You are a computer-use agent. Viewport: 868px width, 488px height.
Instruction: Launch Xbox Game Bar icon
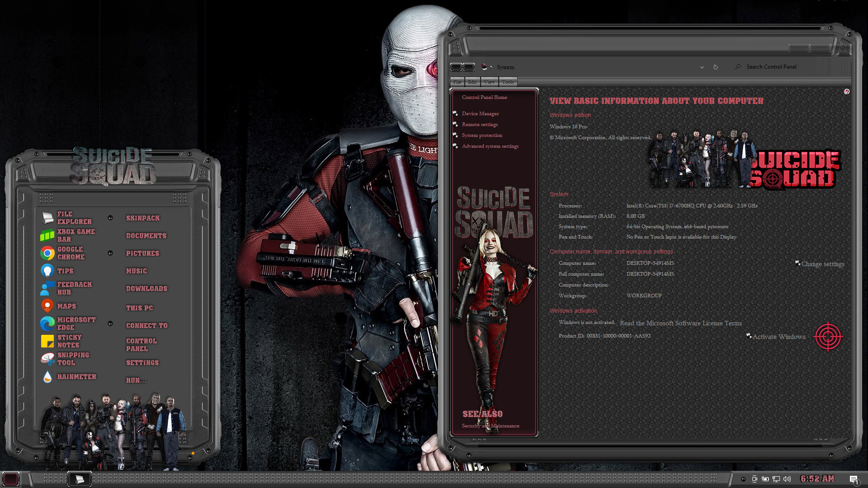click(x=47, y=235)
